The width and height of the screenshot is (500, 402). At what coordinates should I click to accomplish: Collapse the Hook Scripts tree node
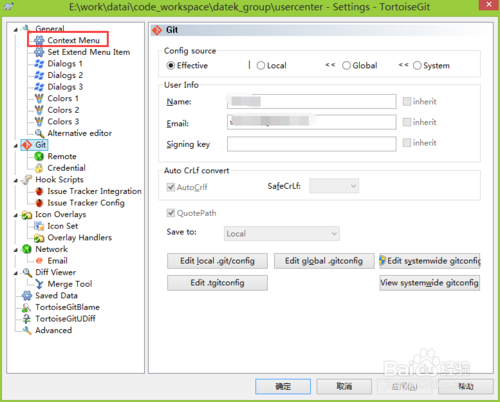[16, 181]
